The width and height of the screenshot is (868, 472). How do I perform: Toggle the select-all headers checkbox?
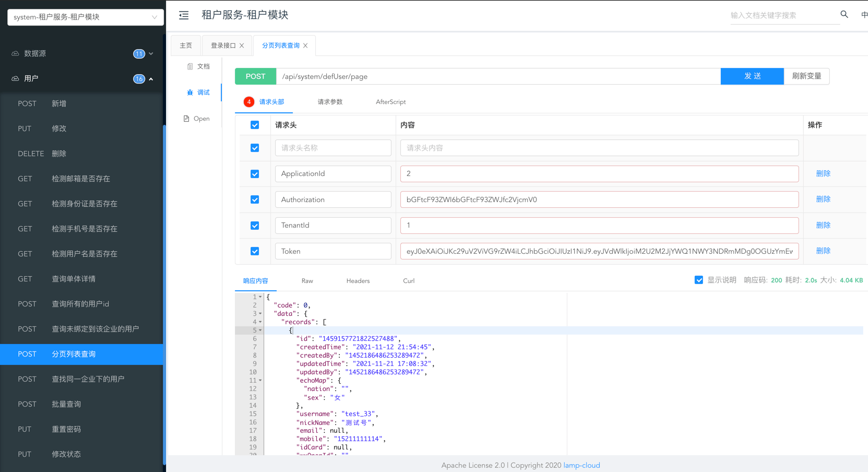pyautogui.click(x=255, y=125)
